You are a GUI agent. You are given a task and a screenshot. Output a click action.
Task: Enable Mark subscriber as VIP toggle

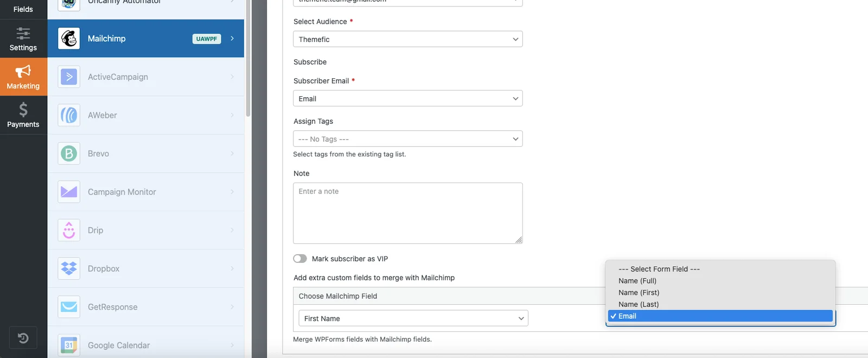pos(300,259)
